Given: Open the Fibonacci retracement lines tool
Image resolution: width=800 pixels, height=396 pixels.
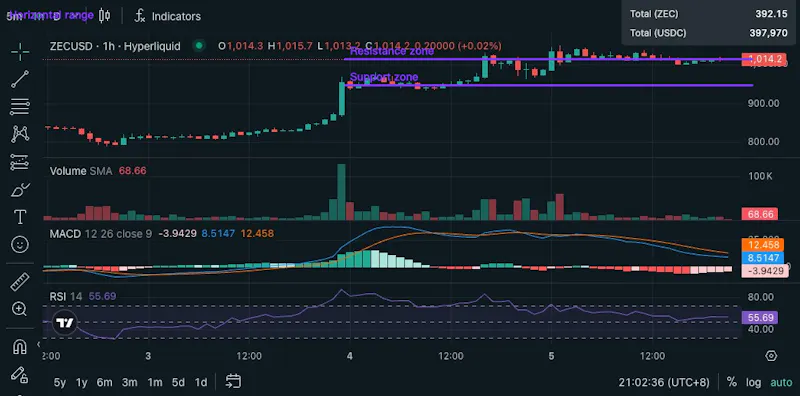Looking at the screenshot, I should (x=20, y=107).
